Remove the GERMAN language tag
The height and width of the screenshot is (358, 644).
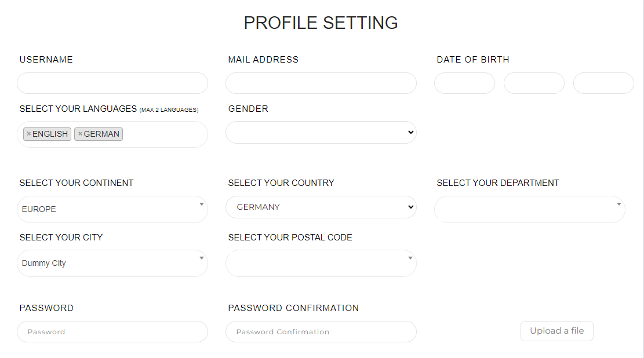[80, 134]
